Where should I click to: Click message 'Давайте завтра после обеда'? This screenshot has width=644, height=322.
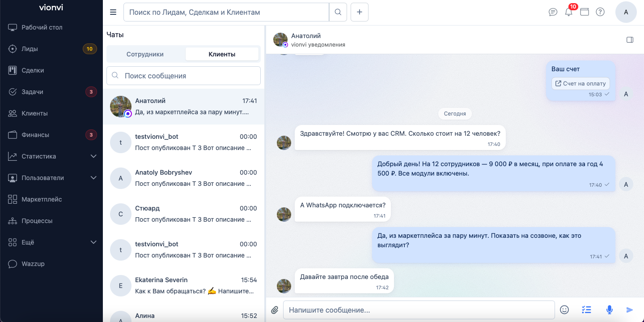pos(344,281)
